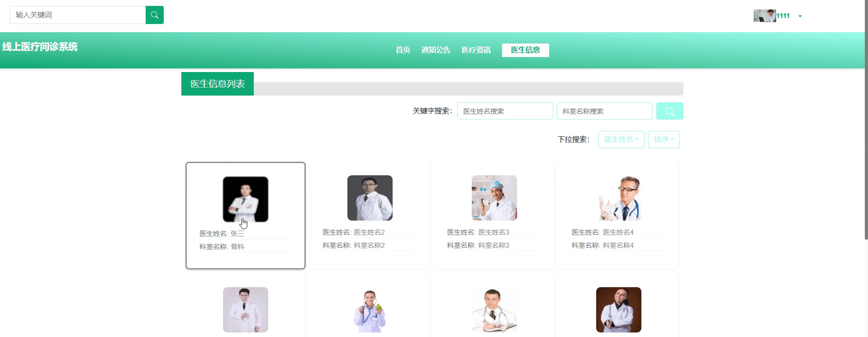Click the 医生姓名: 医生姓名2 text

point(354,232)
